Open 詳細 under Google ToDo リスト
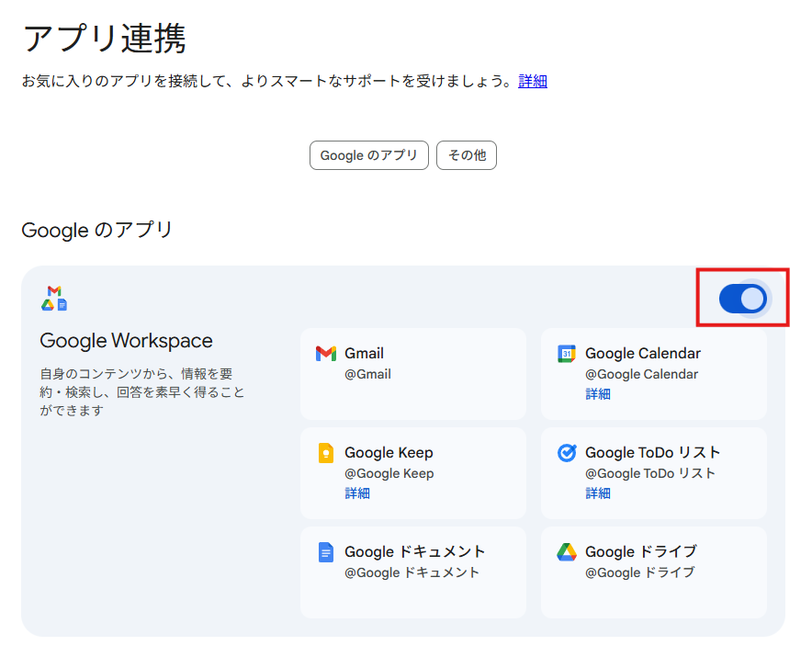This screenshot has width=812, height=657. click(597, 493)
